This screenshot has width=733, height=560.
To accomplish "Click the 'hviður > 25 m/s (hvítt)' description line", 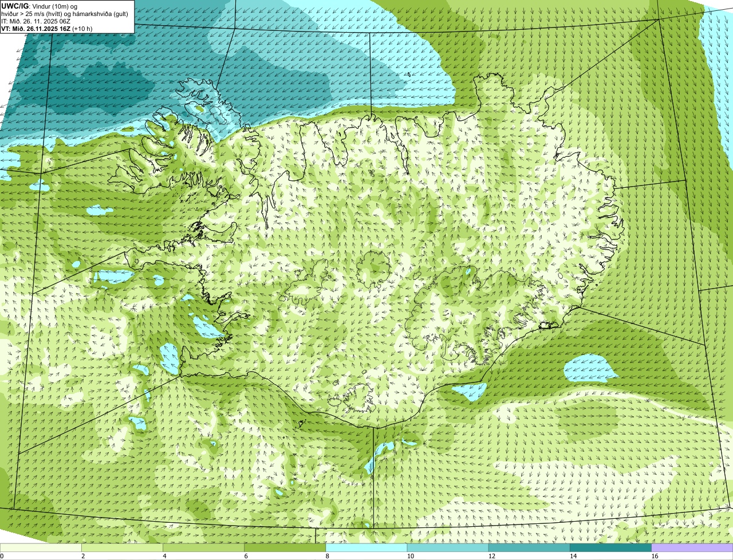I will click(x=65, y=14).
